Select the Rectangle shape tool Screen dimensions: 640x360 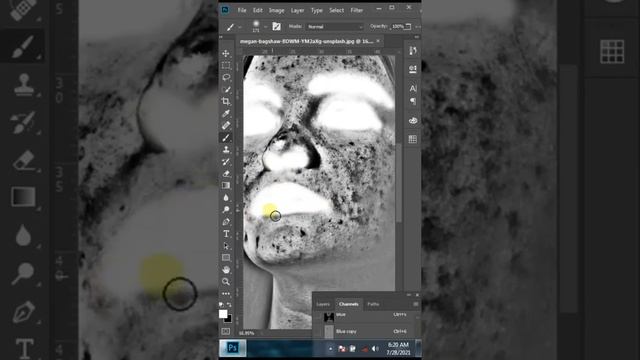(x=226, y=258)
